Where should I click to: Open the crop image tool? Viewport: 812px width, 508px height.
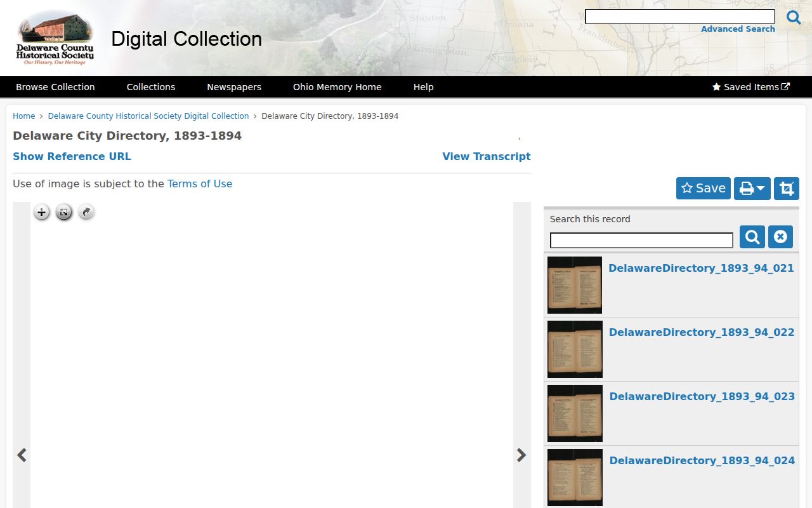(x=787, y=189)
